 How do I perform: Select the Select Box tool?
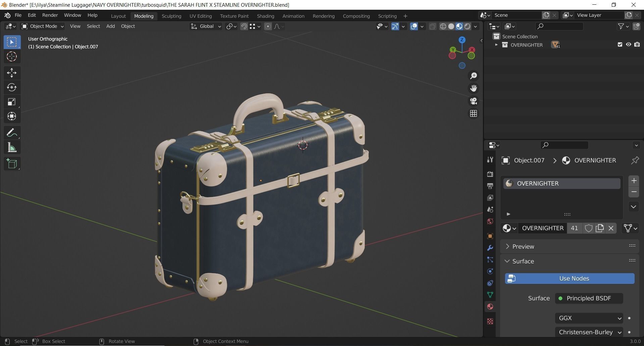[12, 42]
